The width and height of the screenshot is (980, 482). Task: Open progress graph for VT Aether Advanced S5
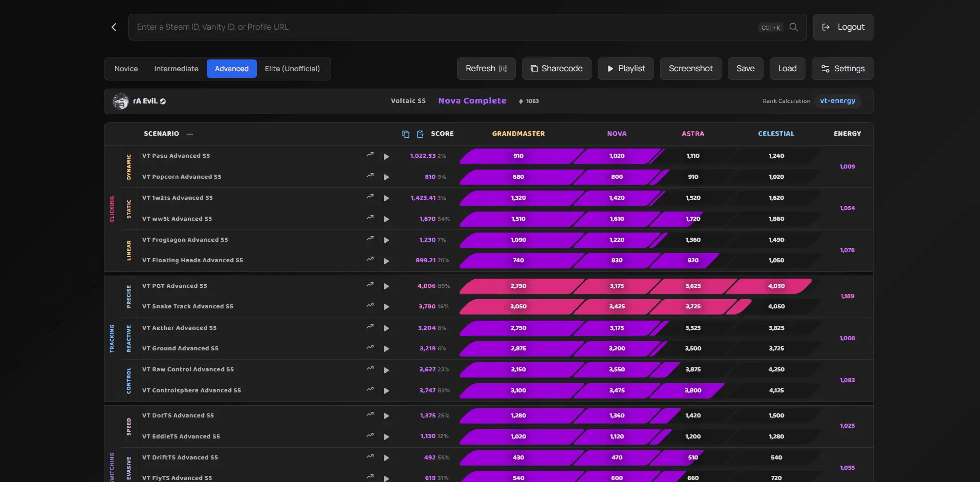pyautogui.click(x=369, y=327)
